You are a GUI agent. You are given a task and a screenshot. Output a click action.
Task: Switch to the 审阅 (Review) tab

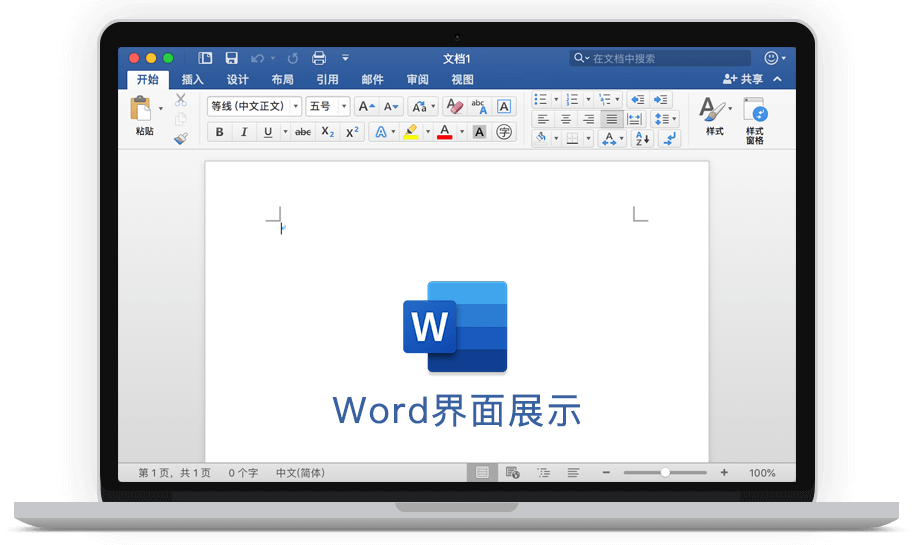click(x=418, y=80)
